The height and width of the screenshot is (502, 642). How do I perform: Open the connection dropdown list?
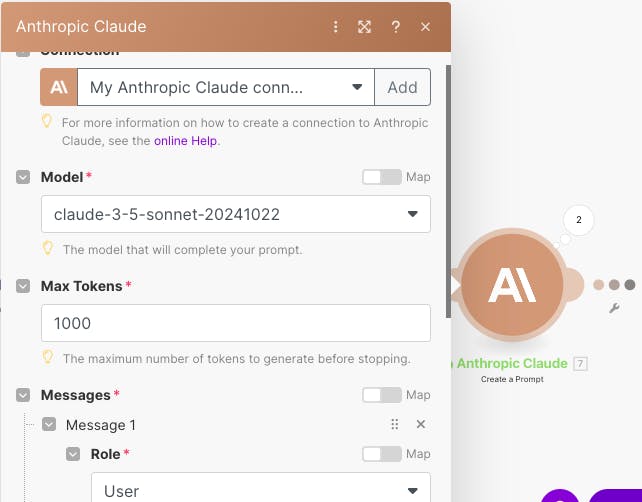point(226,87)
